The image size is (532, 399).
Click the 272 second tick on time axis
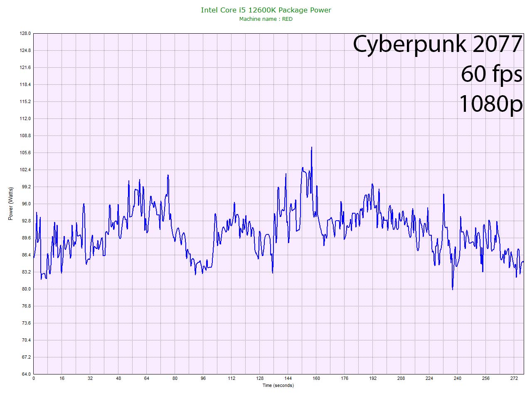click(x=514, y=379)
